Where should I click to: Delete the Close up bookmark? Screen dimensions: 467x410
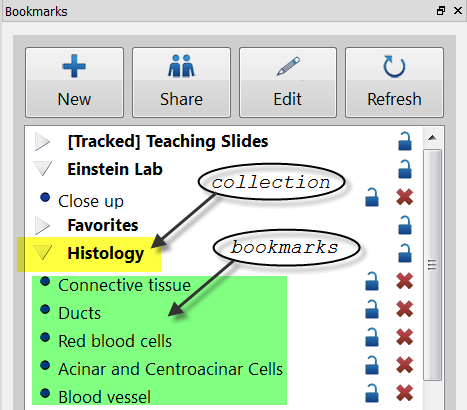coord(405,197)
